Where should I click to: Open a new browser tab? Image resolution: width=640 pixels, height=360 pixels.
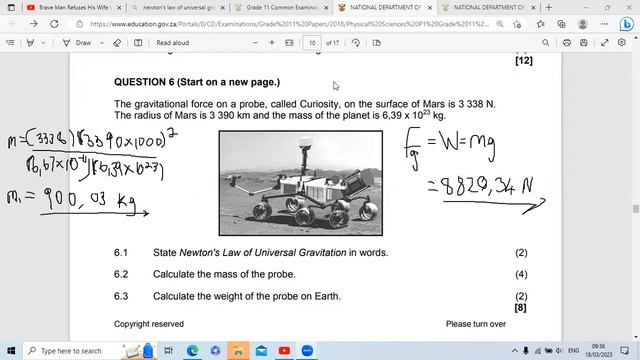click(549, 7)
